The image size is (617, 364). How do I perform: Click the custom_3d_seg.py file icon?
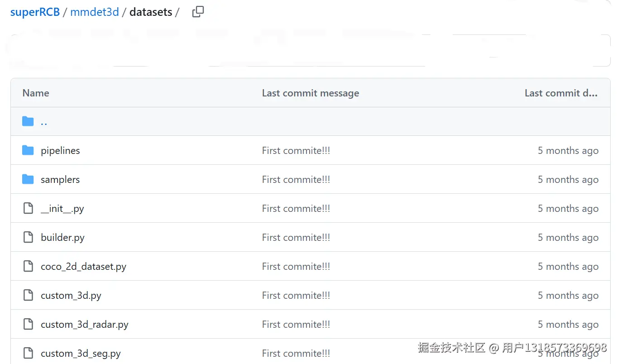pos(28,353)
